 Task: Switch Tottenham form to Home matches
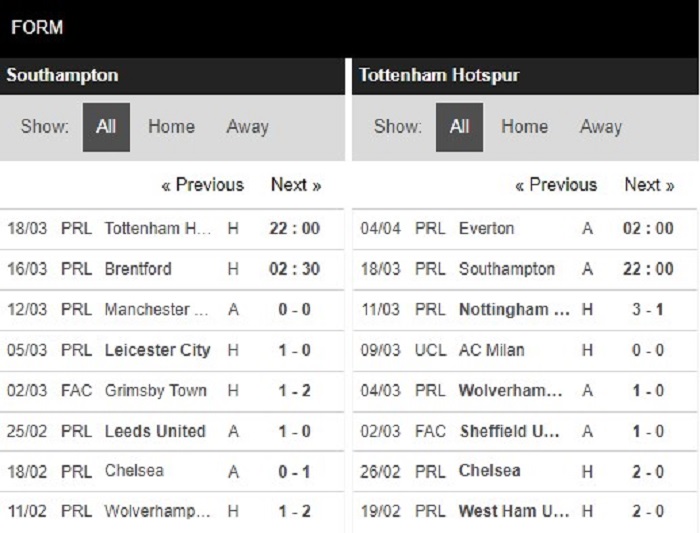point(525,127)
